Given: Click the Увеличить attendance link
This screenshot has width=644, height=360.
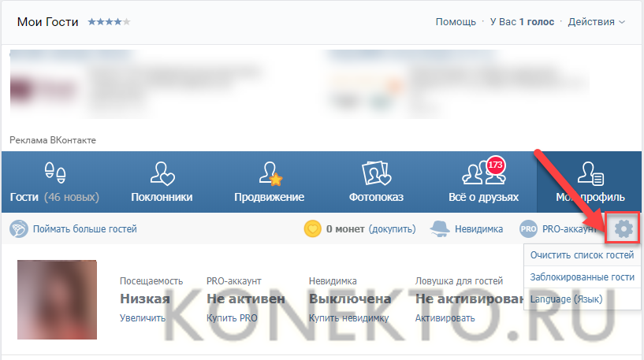Looking at the screenshot, I should click(142, 318).
